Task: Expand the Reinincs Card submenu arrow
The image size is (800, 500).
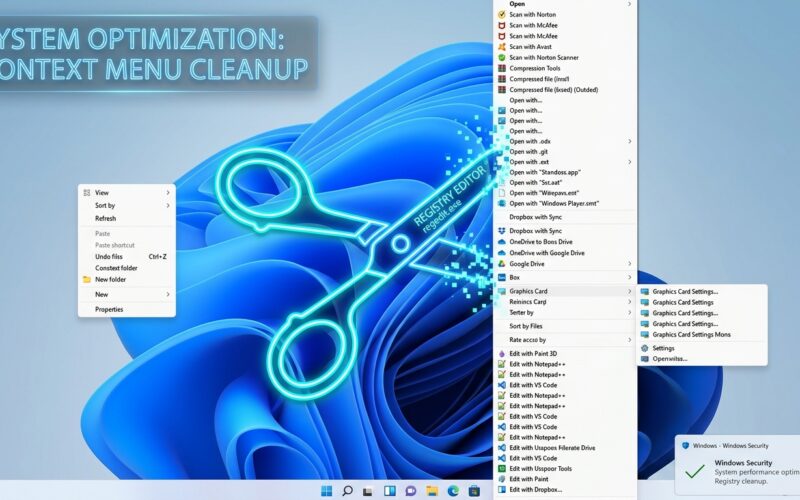Action: pos(630,302)
